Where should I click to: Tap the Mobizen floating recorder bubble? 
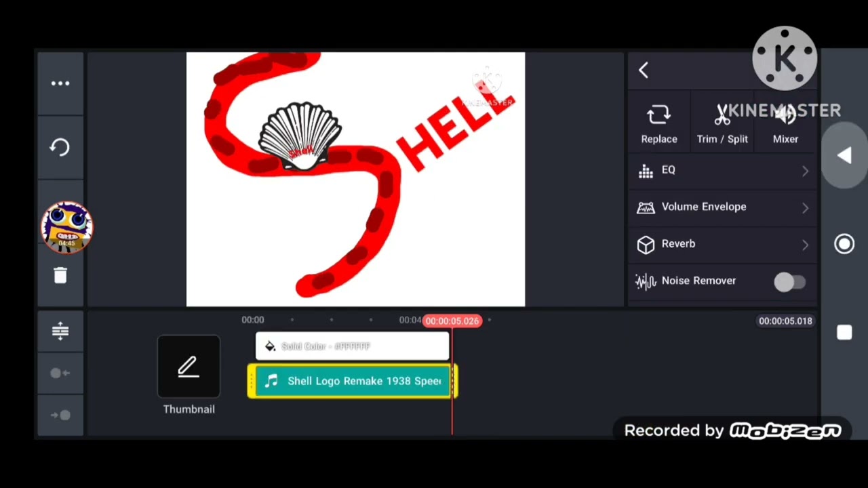coord(66,227)
